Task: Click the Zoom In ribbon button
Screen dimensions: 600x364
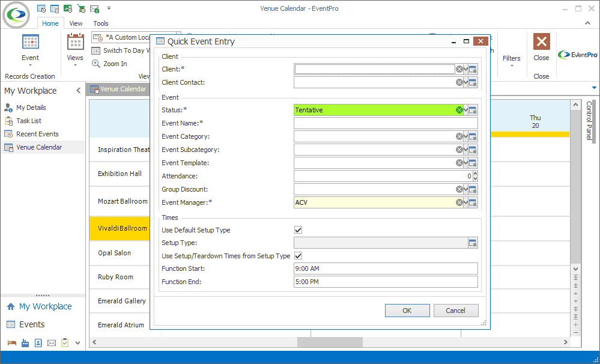Action: (109, 64)
